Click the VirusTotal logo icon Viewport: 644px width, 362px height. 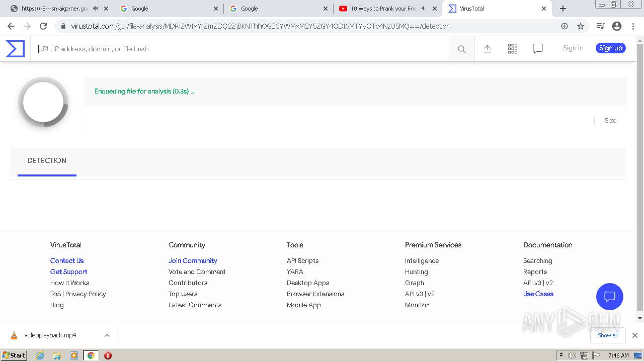[x=15, y=49]
